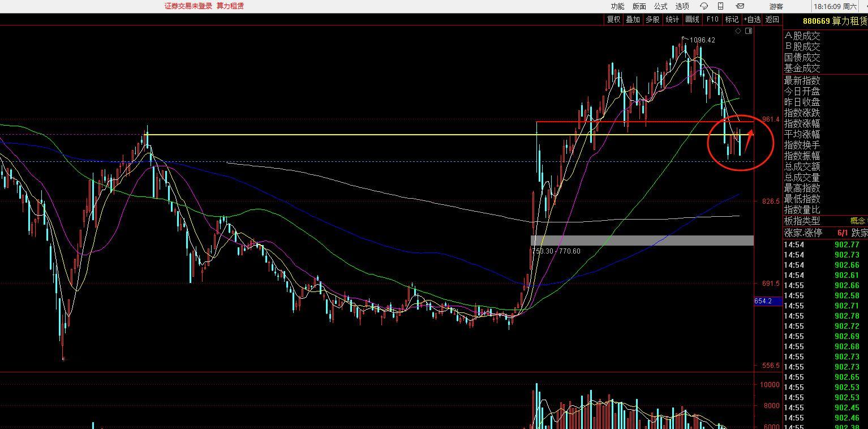868x429 pixels.
Task: Add to watchlist with +自选
Action: coord(753,19)
